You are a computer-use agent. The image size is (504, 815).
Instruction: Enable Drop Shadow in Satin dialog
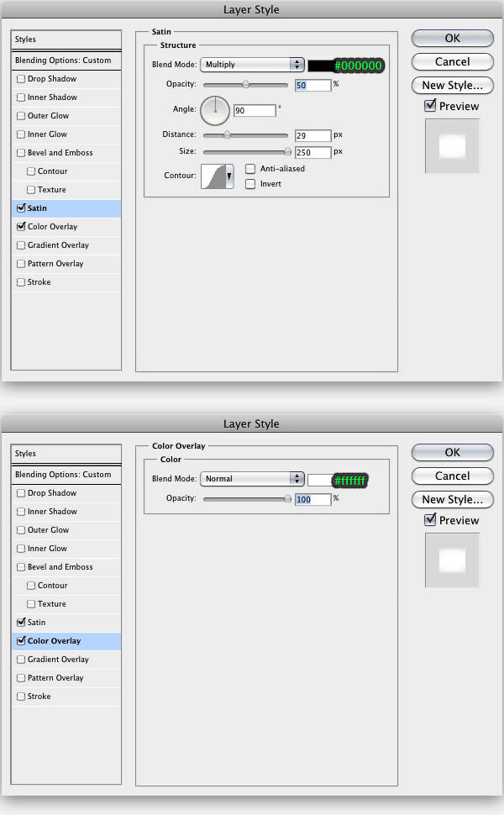click(x=21, y=78)
